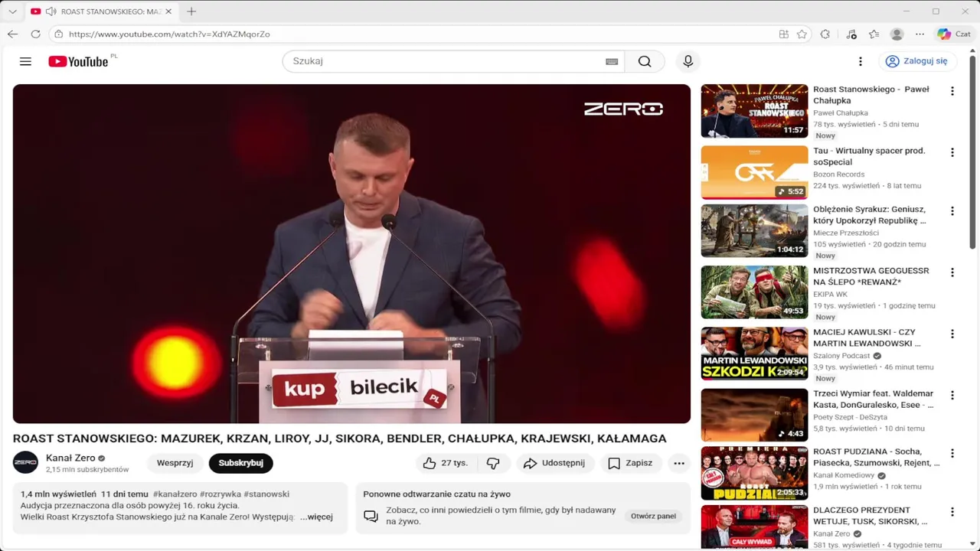Open Kanał Zero channel name link
The width and height of the screenshot is (980, 551).
(70, 458)
